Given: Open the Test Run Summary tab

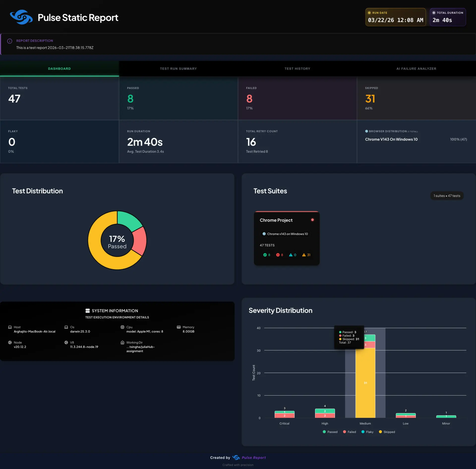Looking at the screenshot, I should click(x=178, y=69).
